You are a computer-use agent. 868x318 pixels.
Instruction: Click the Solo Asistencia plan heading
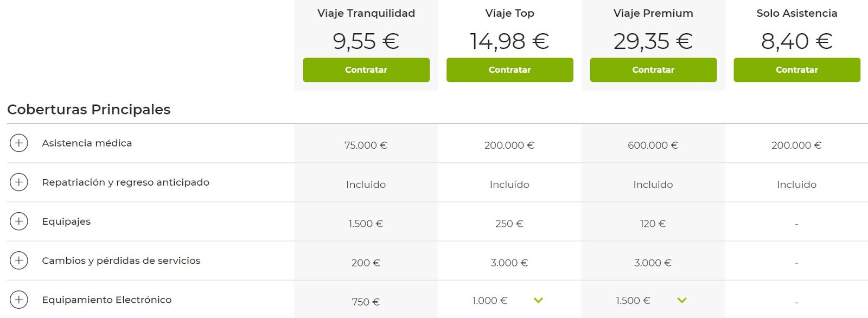pos(796,14)
